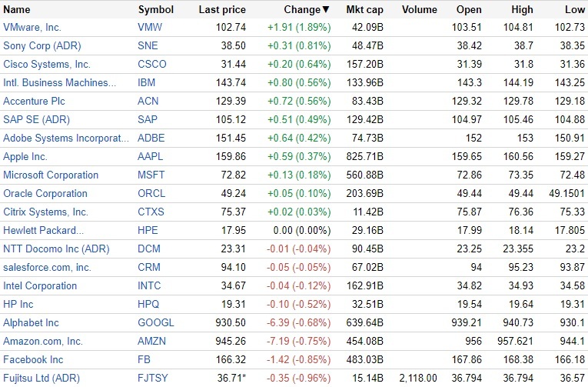Open the Amazon.com, Inc. link
Image resolution: width=588 pixels, height=387 pixels.
point(43,342)
